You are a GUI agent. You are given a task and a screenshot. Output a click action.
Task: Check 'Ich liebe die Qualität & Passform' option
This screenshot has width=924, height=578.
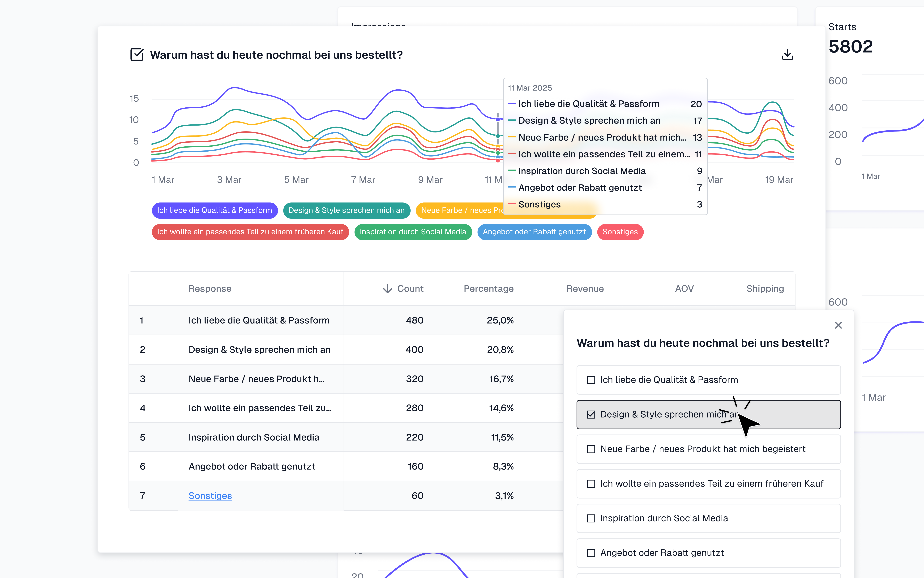pyautogui.click(x=591, y=380)
